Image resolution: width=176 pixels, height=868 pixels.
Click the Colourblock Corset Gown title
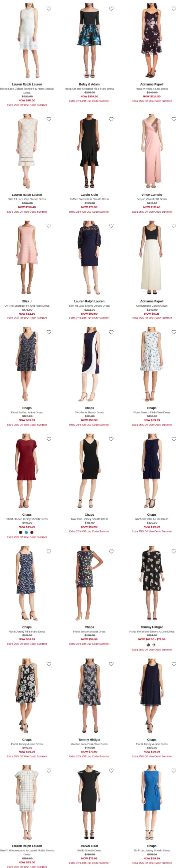(x=152, y=306)
